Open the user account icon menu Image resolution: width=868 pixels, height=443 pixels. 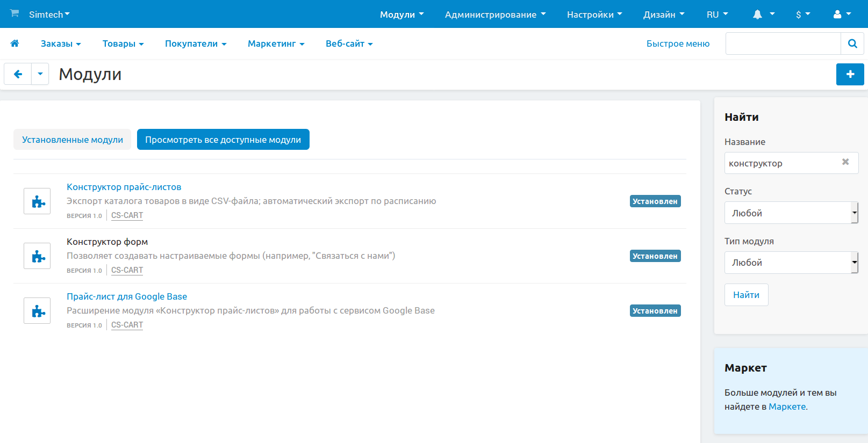point(842,14)
